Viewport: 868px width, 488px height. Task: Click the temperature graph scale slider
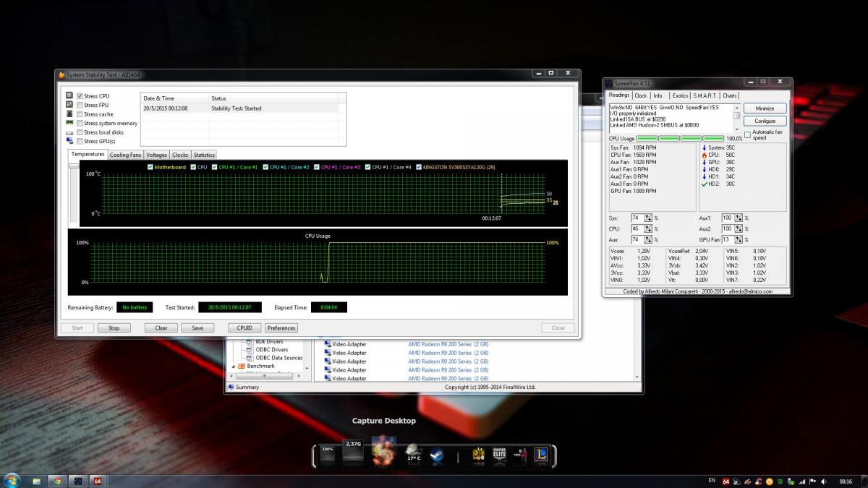74,166
